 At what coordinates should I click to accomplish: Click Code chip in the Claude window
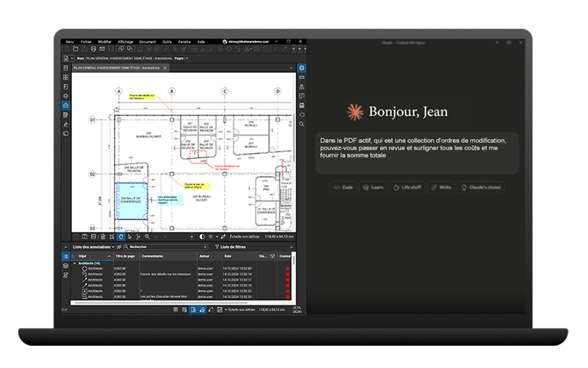343,187
